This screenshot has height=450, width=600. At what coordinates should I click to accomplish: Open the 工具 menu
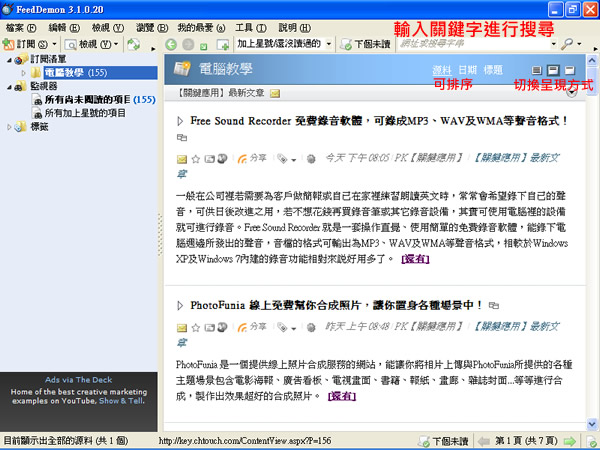coord(251,28)
